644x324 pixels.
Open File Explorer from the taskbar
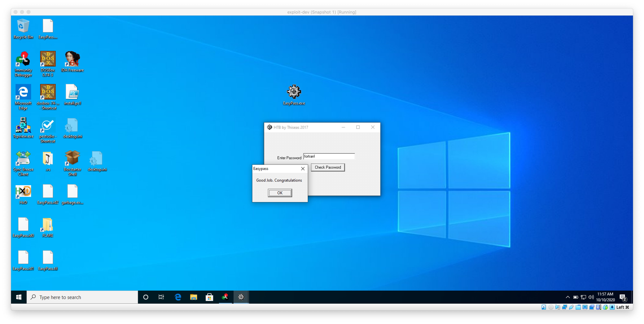point(194,297)
